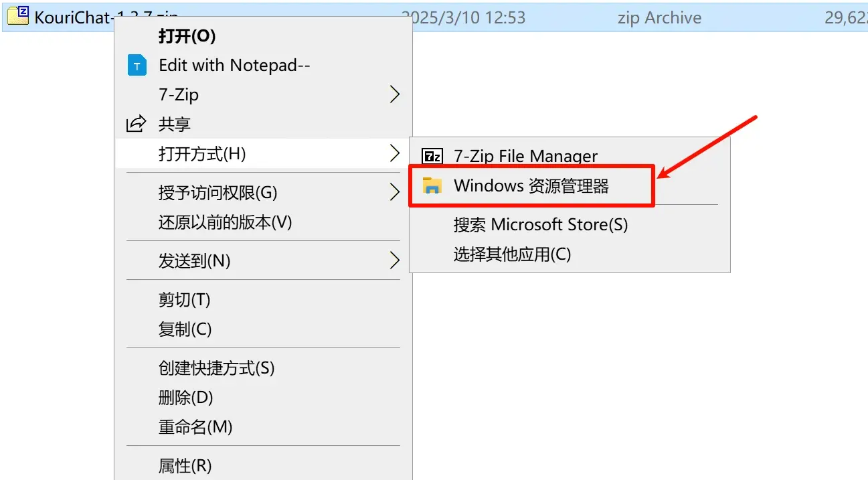The image size is (868, 480).
Task: Click 选择其他应用(C) option
Action: [x=512, y=254]
